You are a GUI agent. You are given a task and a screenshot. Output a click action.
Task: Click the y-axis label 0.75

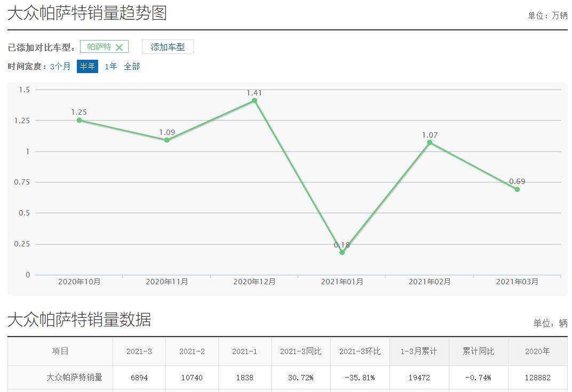22,182
